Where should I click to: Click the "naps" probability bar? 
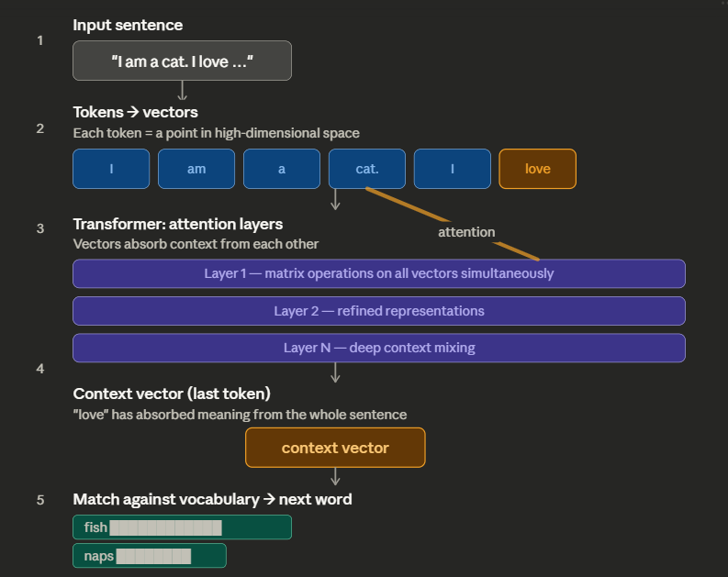[150, 556]
